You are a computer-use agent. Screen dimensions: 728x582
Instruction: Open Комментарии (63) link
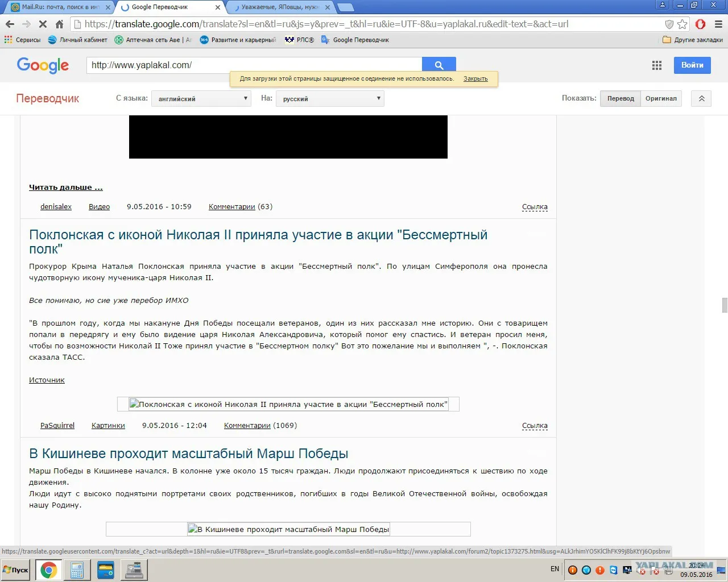[241, 207]
